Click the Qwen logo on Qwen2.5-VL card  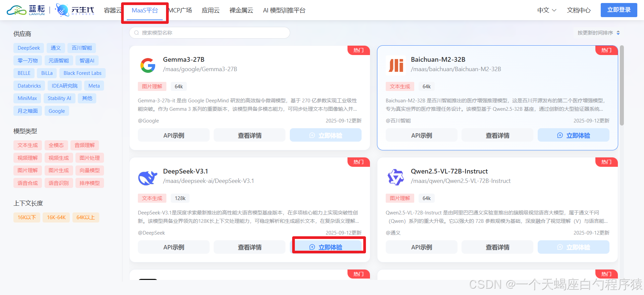click(396, 177)
